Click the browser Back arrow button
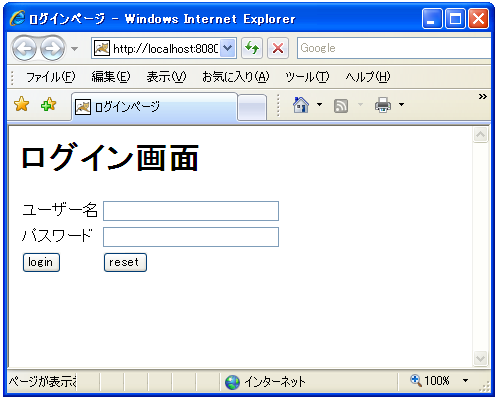 pyautogui.click(x=24, y=49)
